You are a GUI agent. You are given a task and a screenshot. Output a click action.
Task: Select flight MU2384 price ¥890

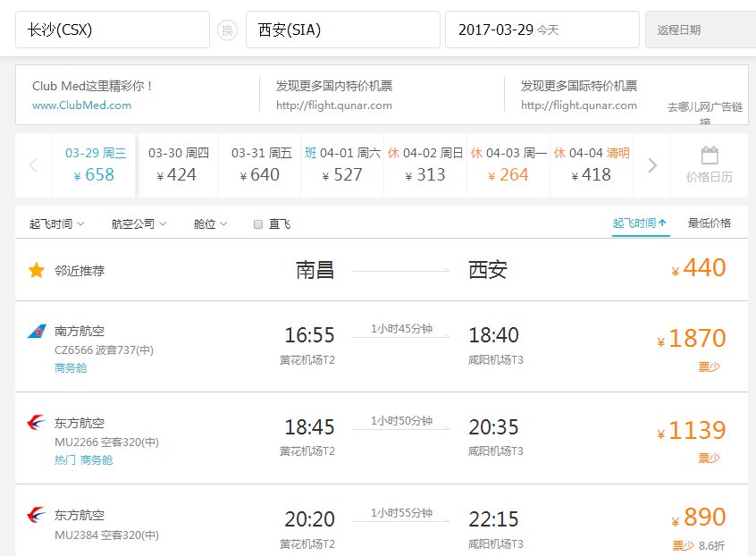pyautogui.click(x=699, y=518)
